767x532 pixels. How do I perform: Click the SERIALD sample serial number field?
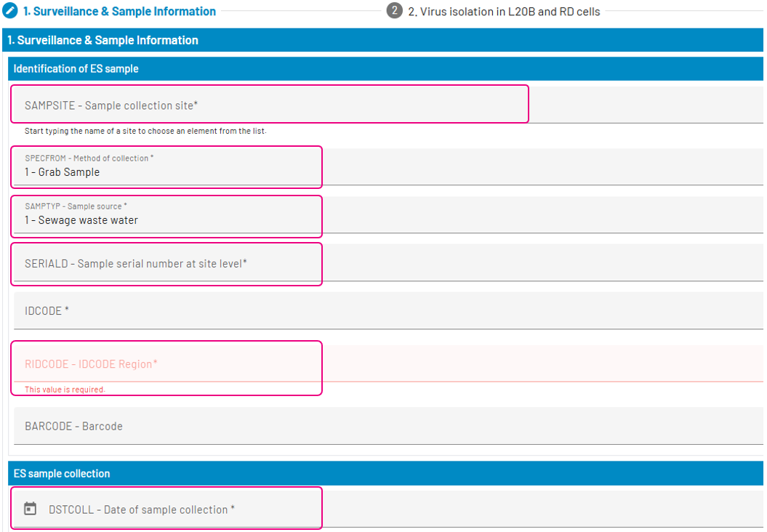(x=167, y=263)
